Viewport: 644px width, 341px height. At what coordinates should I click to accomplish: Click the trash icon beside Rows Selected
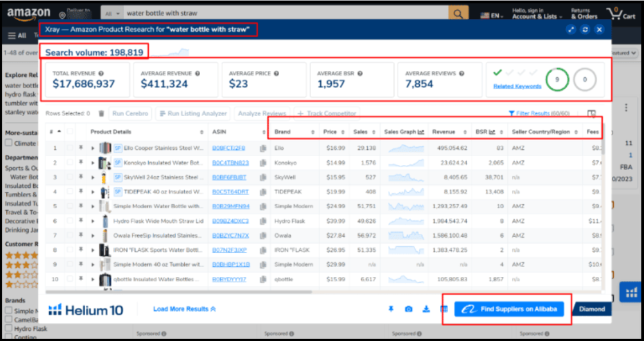point(101,114)
